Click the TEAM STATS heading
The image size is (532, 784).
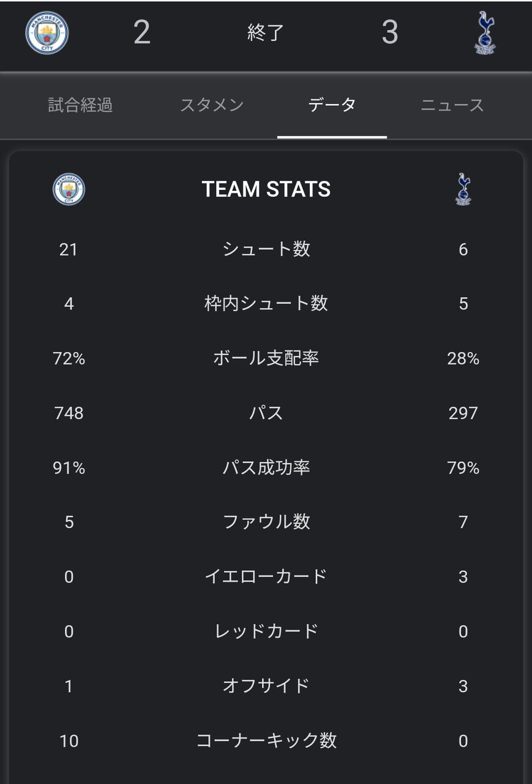[x=266, y=189]
